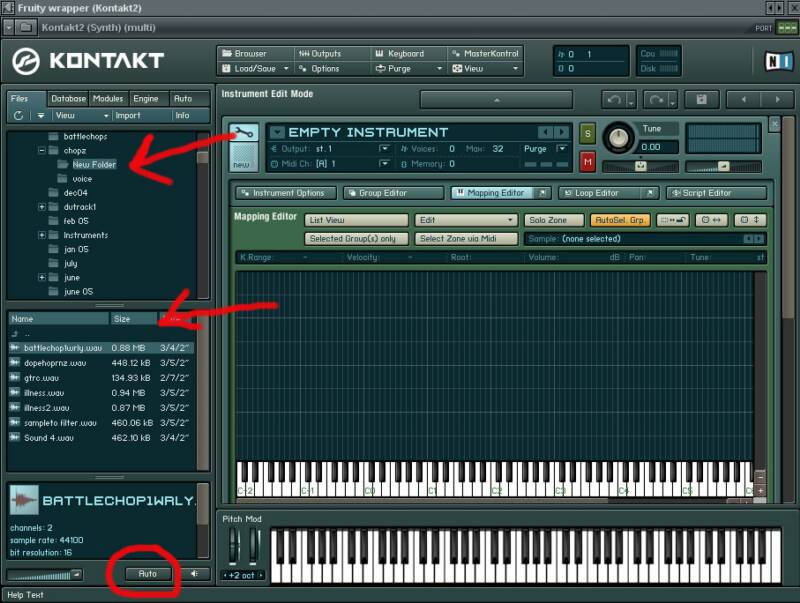
Task: Go to previous instrument in Instrument Edit Mode bar
Action: click(743, 99)
